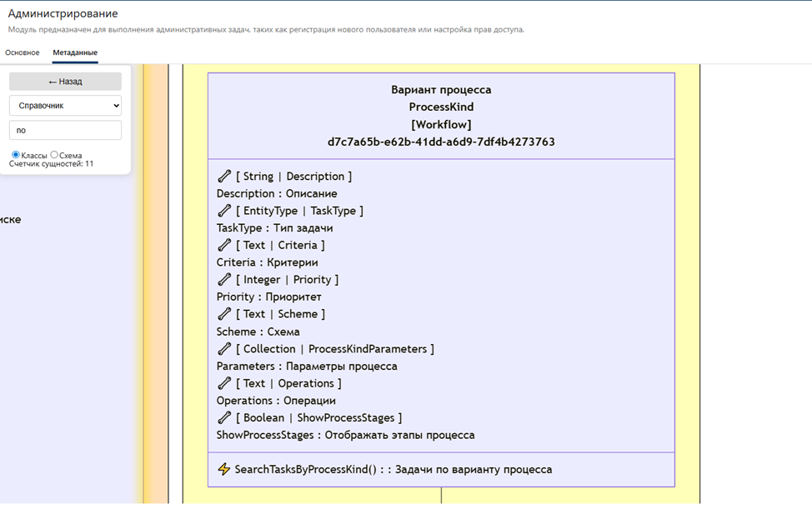This screenshot has height=519, width=812.
Task: Click the search field containing 'по'
Action: click(65, 130)
